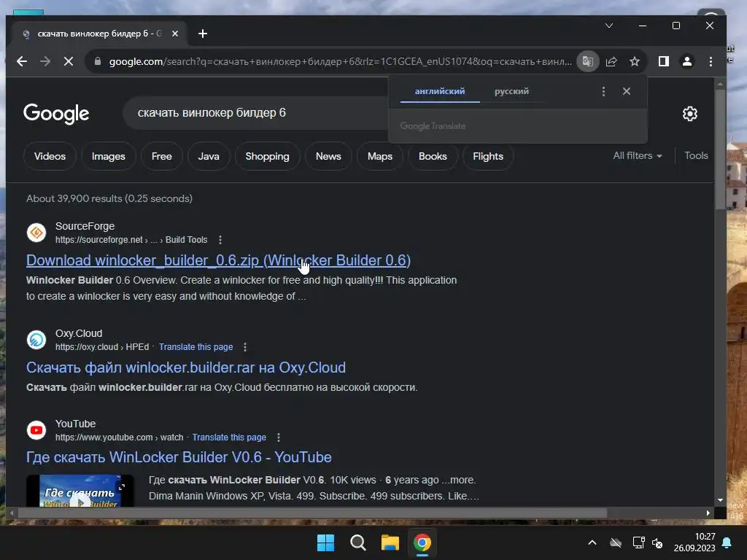Click the horizontal scrollbar at page bottom

coord(312,513)
